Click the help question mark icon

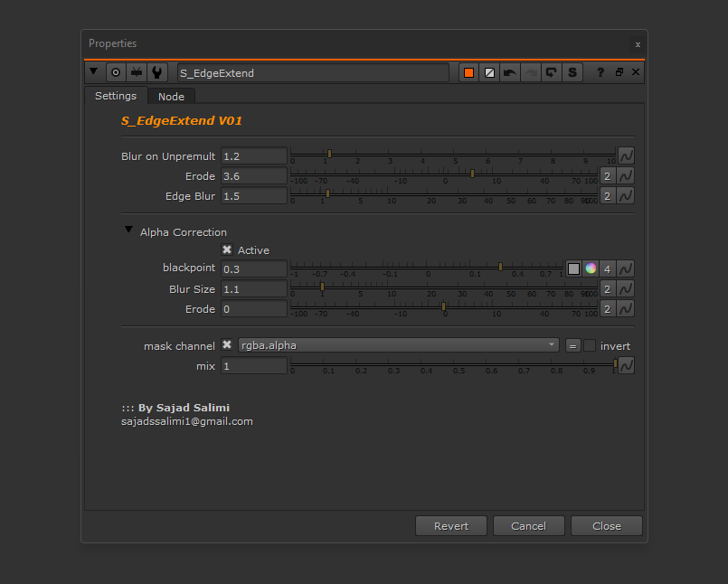600,72
